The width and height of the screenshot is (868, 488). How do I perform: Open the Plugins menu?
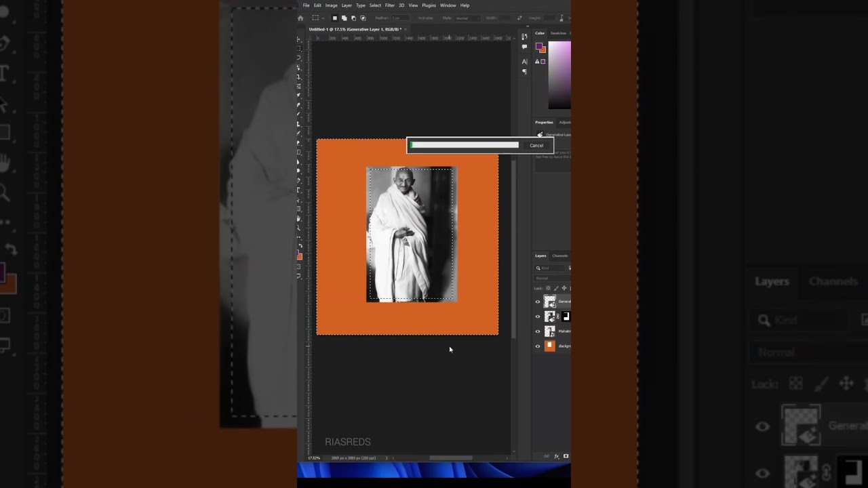click(429, 5)
